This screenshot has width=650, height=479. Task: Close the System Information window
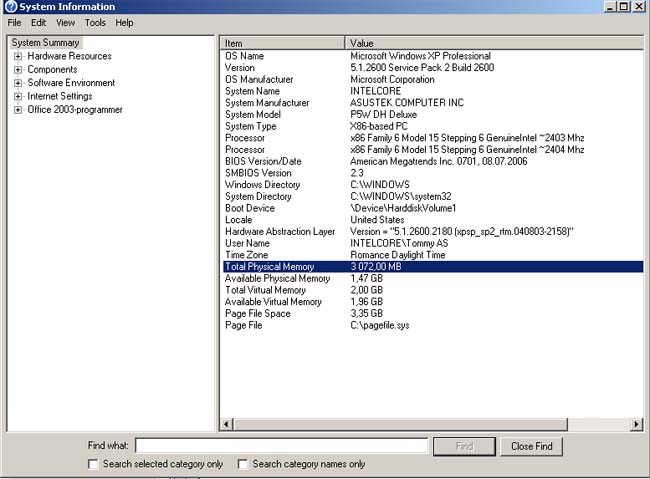[639, 7]
